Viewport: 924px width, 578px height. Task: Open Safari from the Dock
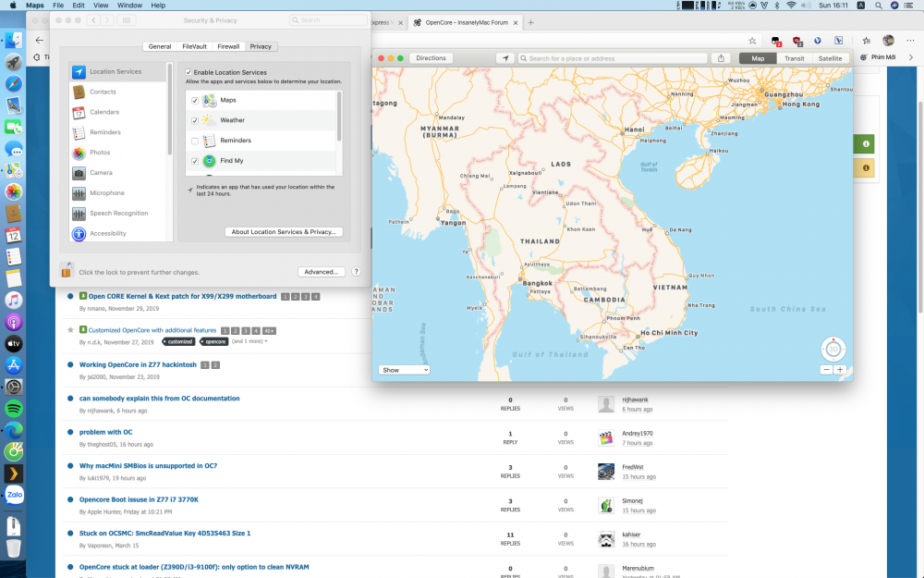click(x=14, y=84)
